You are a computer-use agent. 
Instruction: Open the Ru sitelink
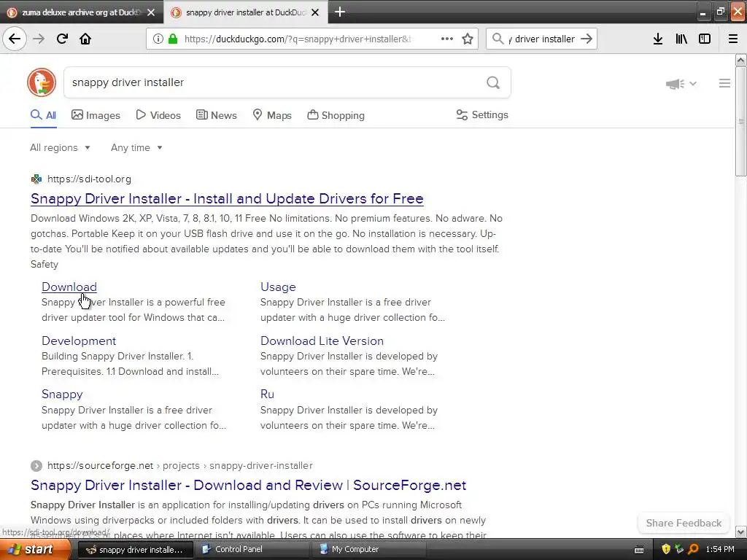(267, 394)
